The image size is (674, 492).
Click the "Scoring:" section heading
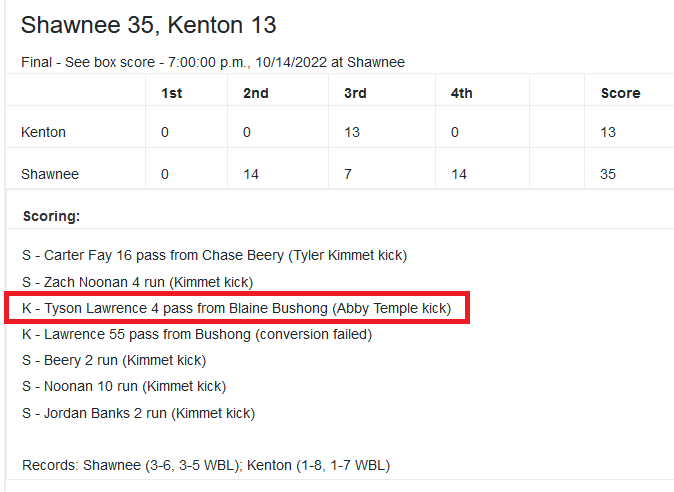pyautogui.click(x=51, y=216)
